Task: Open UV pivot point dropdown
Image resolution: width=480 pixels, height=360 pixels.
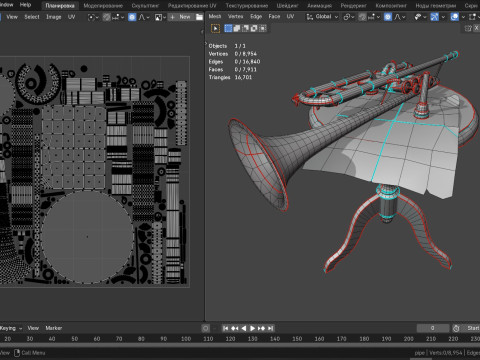Action: [93, 17]
